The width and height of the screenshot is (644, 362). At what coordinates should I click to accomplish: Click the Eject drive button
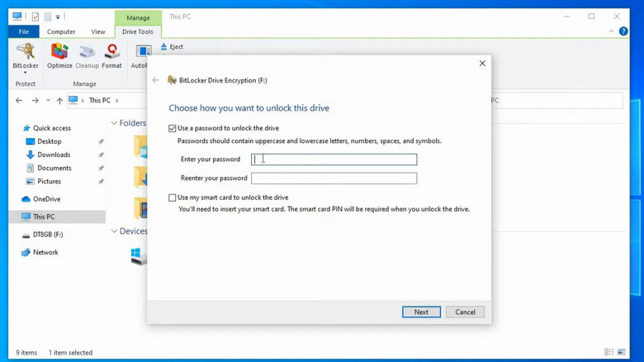[172, 46]
